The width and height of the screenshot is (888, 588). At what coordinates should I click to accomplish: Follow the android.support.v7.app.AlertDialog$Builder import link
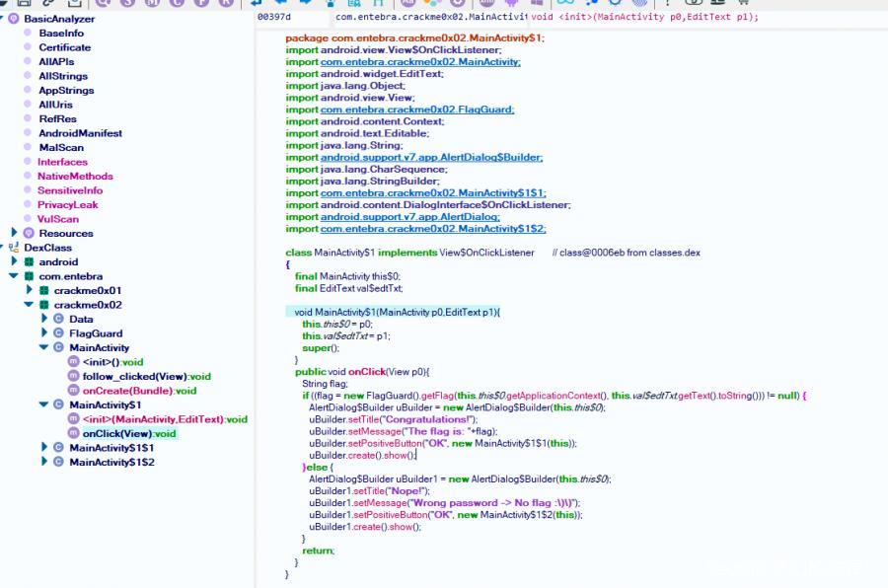(x=431, y=157)
